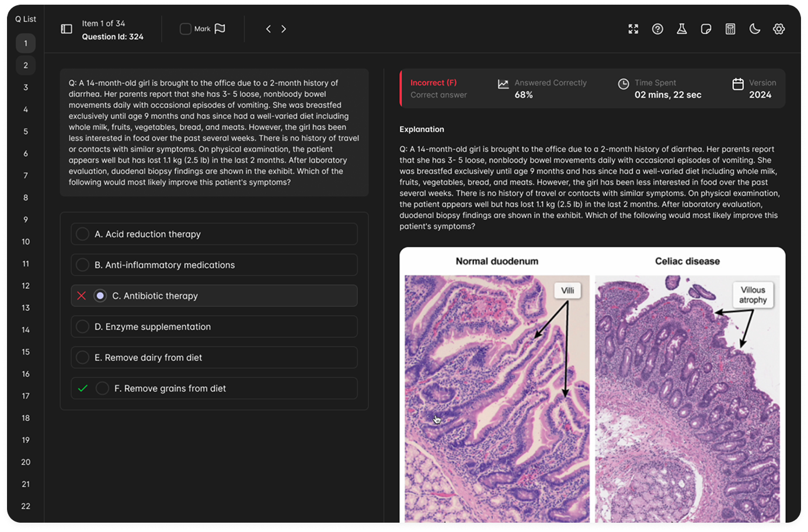Screen dimensions: 808x532
Task: Switch to dark mode via moon icon
Action: pyautogui.click(x=754, y=29)
